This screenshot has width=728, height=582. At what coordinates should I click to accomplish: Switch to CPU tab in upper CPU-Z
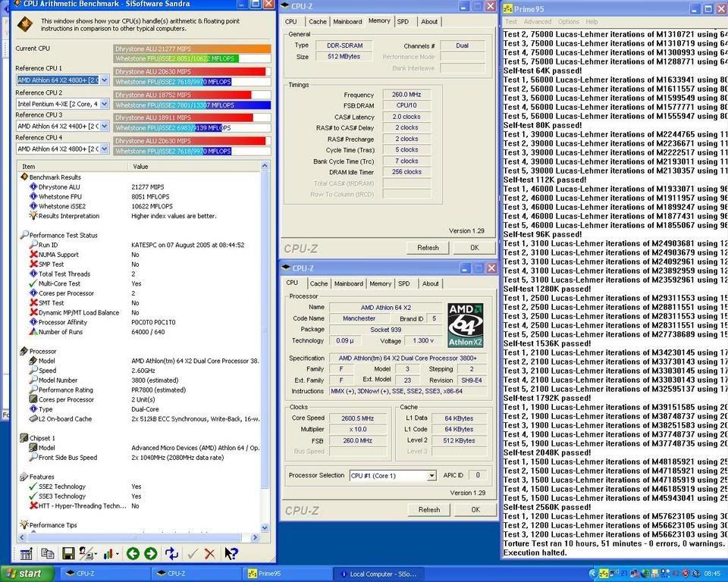click(x=291, y=21)
